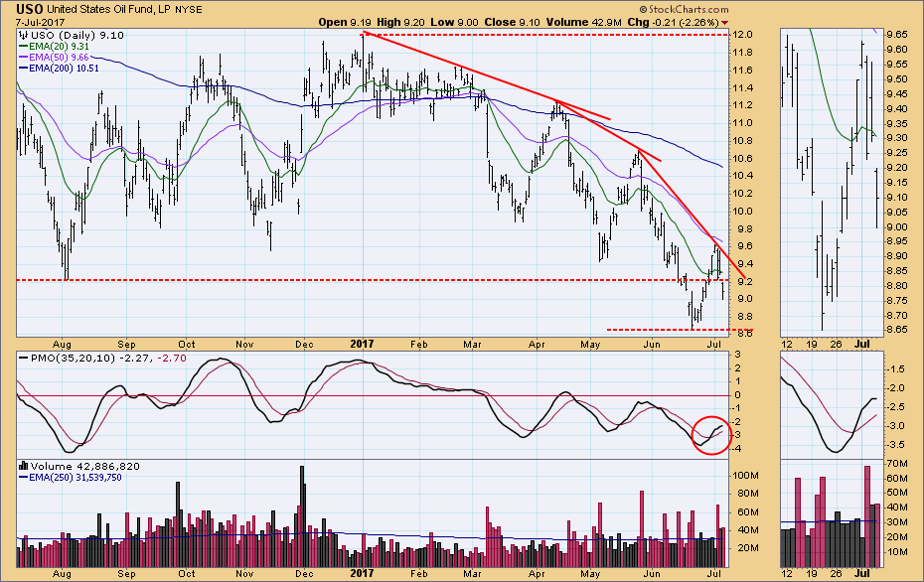Image resolution: width=924 pixels, height=582 pixels.
Task: Click the Nov label under the volume panel
Action: [x=244, y=573]
